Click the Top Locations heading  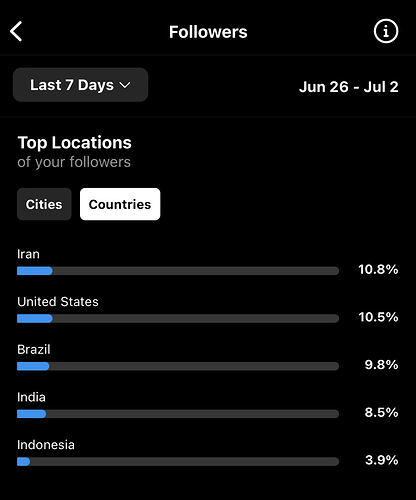coord(74,143)
